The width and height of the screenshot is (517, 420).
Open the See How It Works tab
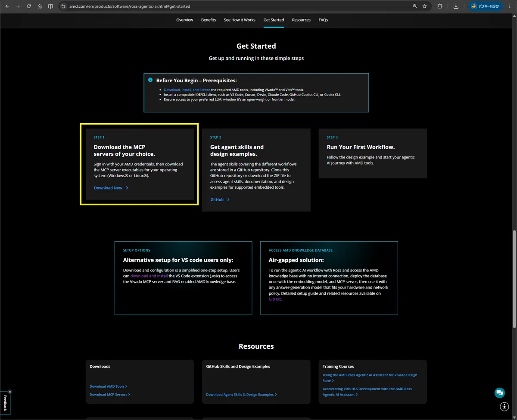point(240,20)
